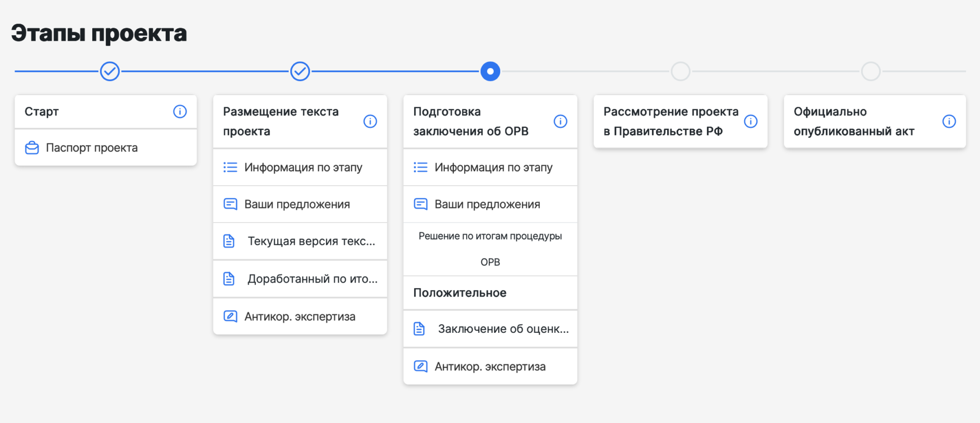Click Рассмотрение проекта в Правительстве РФ title
Image resolution: width=980 pixels, height=423 pixels.
click(671, 121)
